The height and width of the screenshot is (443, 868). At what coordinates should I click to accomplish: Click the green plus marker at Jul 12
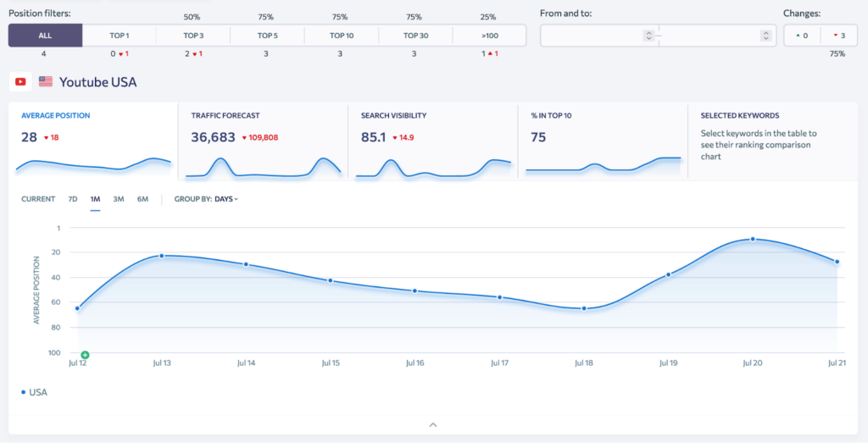coord(85,355)
